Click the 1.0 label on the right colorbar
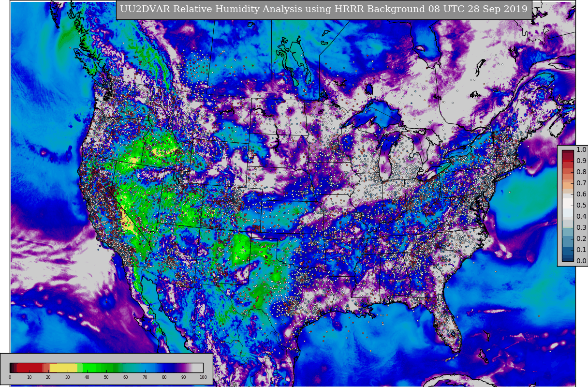 click(x=581, y=150)
